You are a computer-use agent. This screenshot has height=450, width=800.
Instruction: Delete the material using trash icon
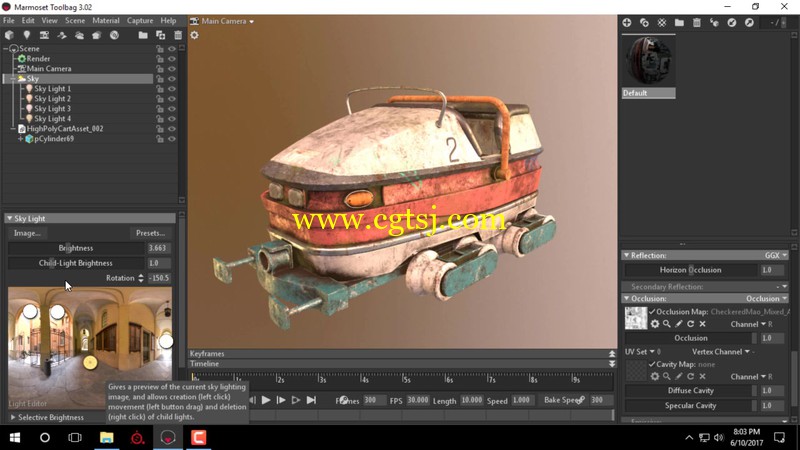point(696,22)
